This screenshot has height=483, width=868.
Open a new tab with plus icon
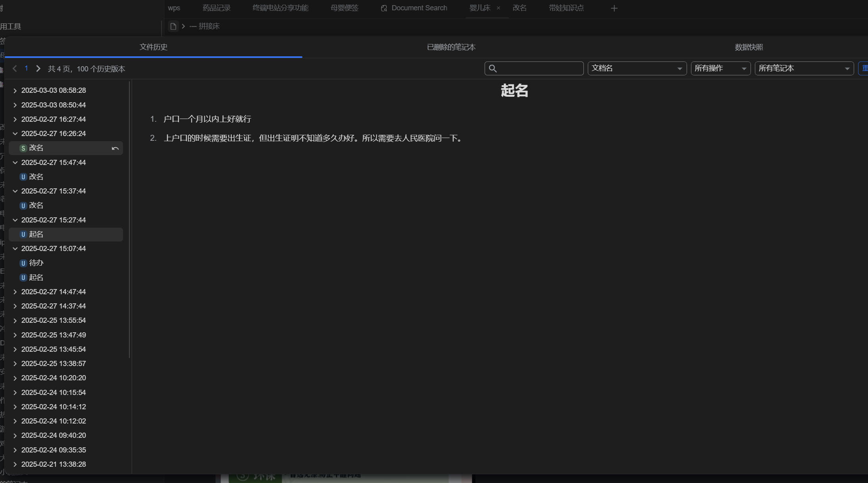pos(614,8)
